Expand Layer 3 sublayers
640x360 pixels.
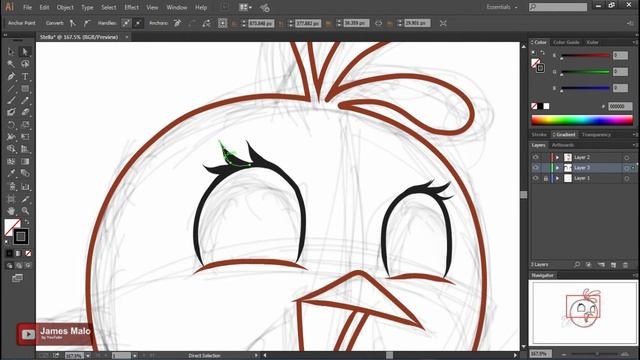coord(557,168)
